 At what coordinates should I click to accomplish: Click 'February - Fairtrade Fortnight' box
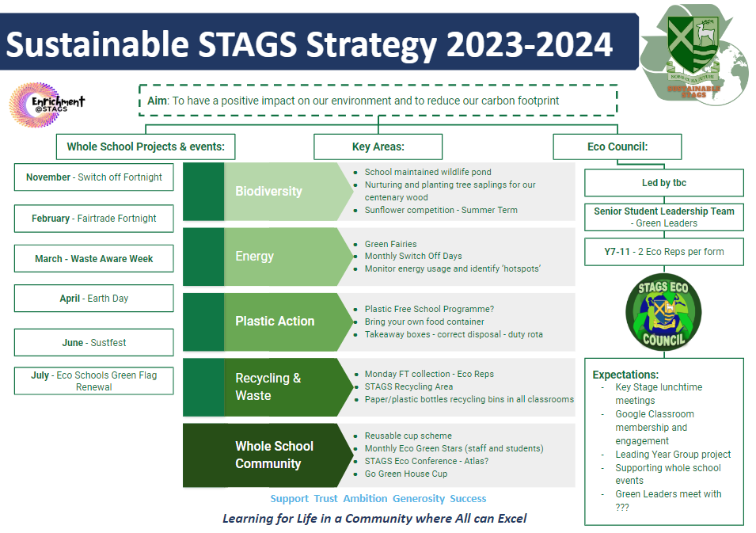pos(94,219)
